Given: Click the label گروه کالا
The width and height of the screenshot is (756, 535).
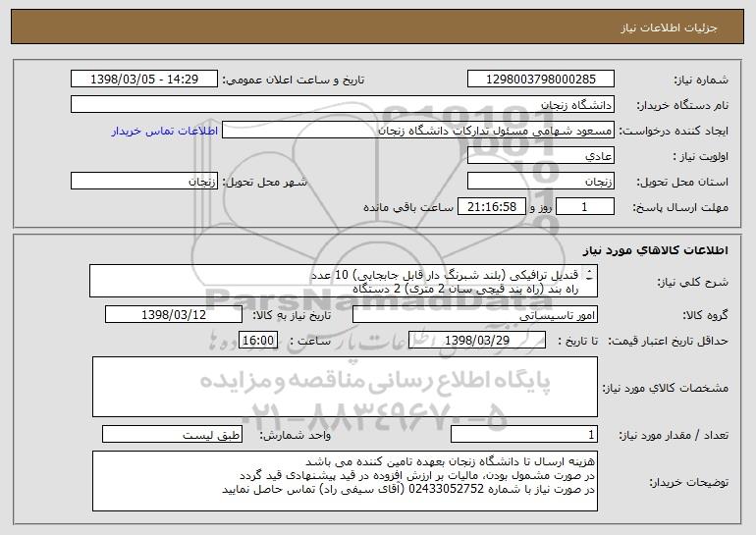Looking at the screenshot, I should click(x=705, y=315).
